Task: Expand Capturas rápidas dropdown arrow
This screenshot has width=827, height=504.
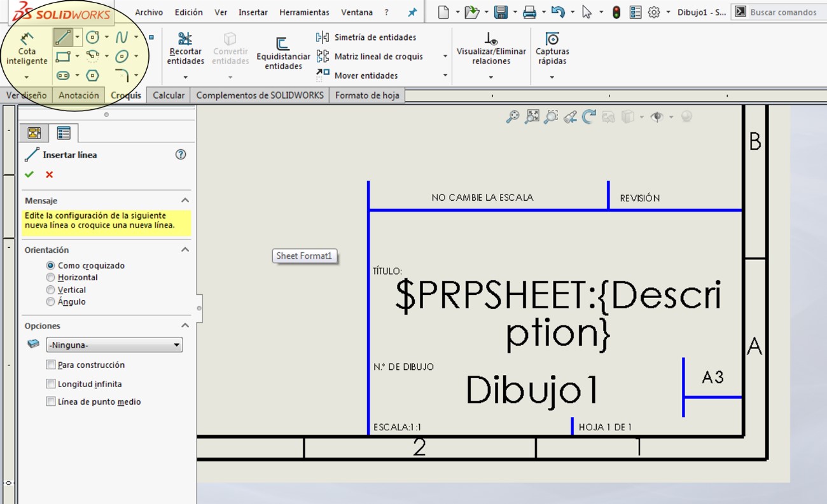Action: 552,77
